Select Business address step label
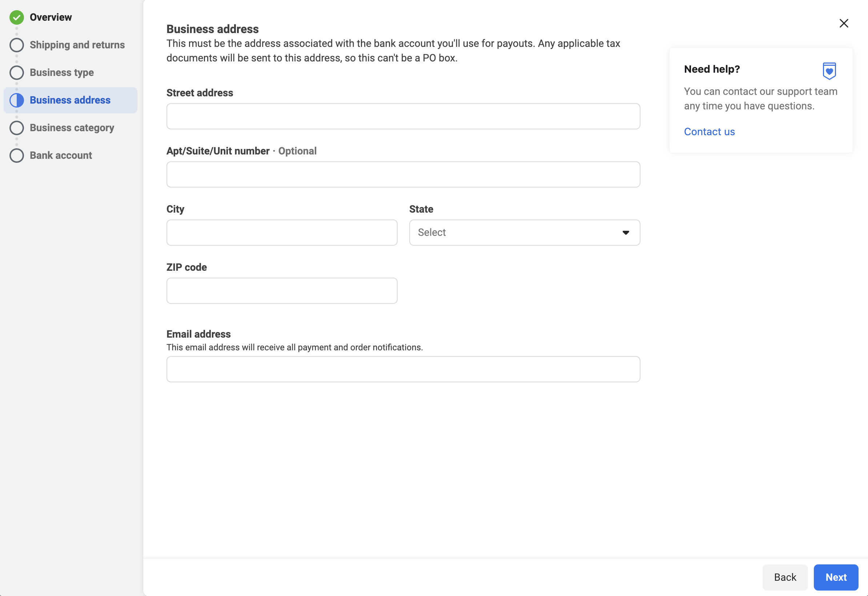868x596 pixels. pyautogui.click(x=70, y=100)
